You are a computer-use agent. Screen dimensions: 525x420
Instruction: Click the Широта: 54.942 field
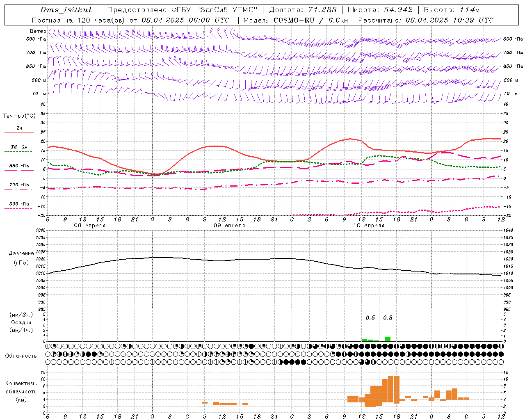(x=380, y=10)
